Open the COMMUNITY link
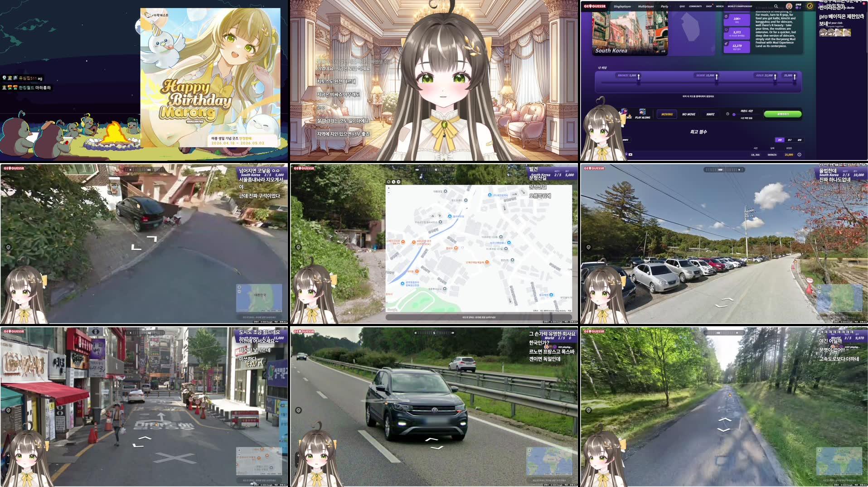Screen dimensions: 868x487 coord(695,6)
